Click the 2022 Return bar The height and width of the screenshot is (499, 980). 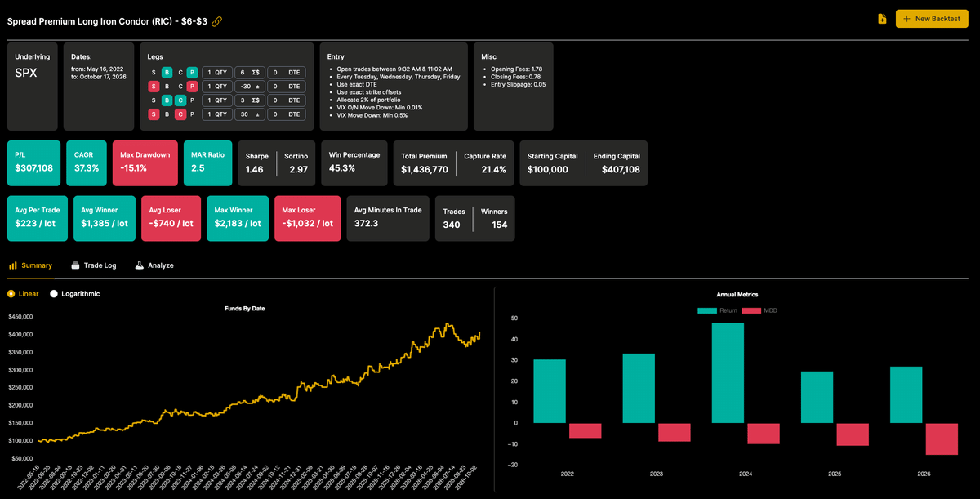[x=549, y=391]
